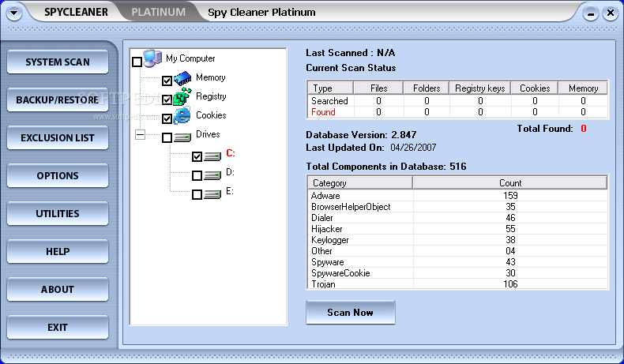Screen dimensions: 624x364
Task: Check the Drives checkbox
Action: (x=167, y=137)
